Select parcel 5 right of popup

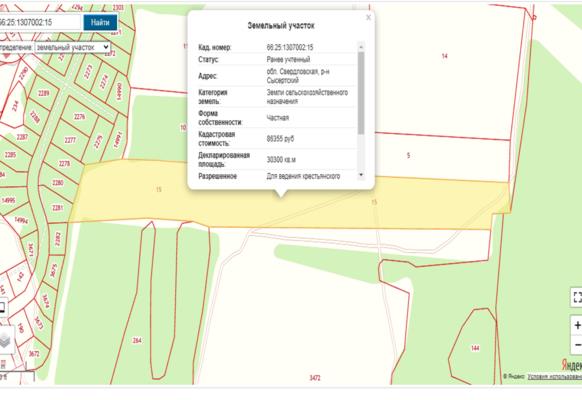408,155
